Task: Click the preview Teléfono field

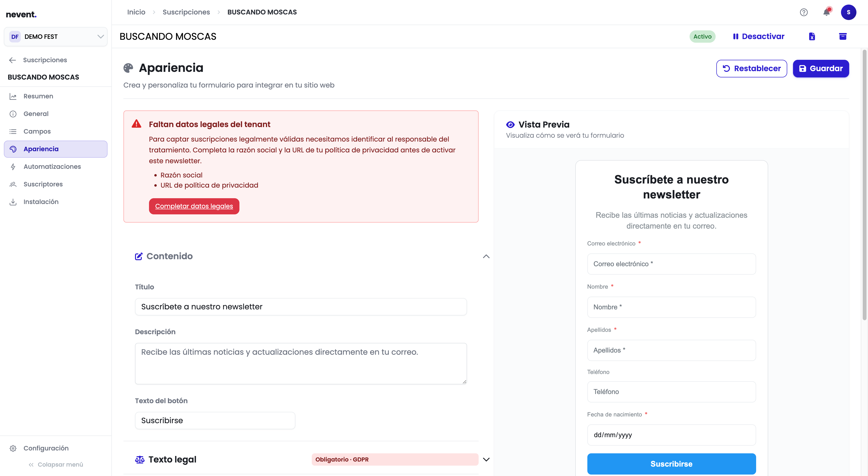Action: click(671, 392)
